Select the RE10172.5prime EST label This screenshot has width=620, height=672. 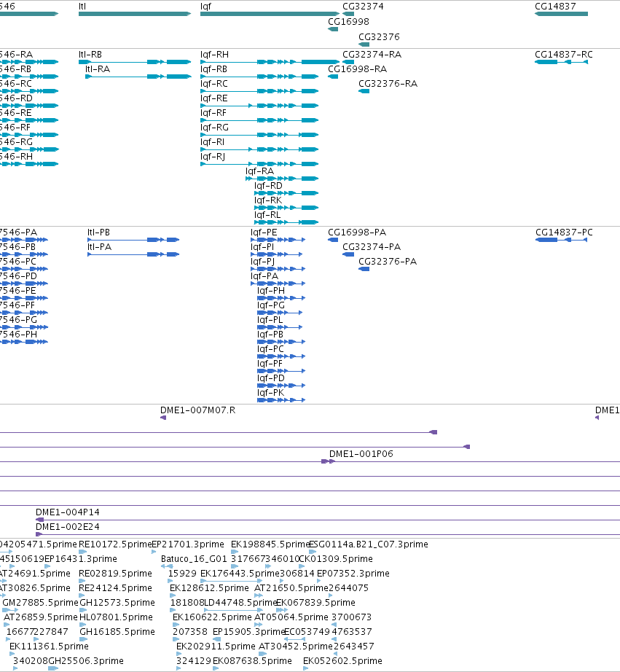[115, 544]
